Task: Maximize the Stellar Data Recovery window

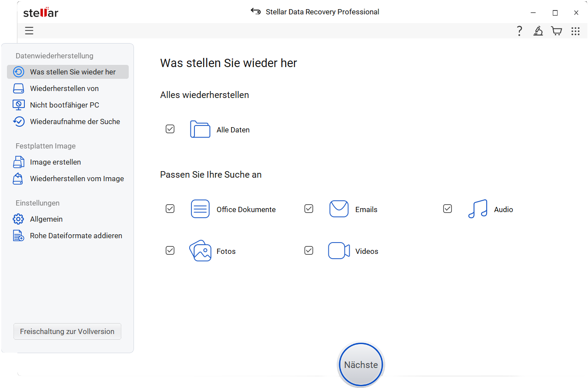Action: pyautogui.click(x=555, y=13)
